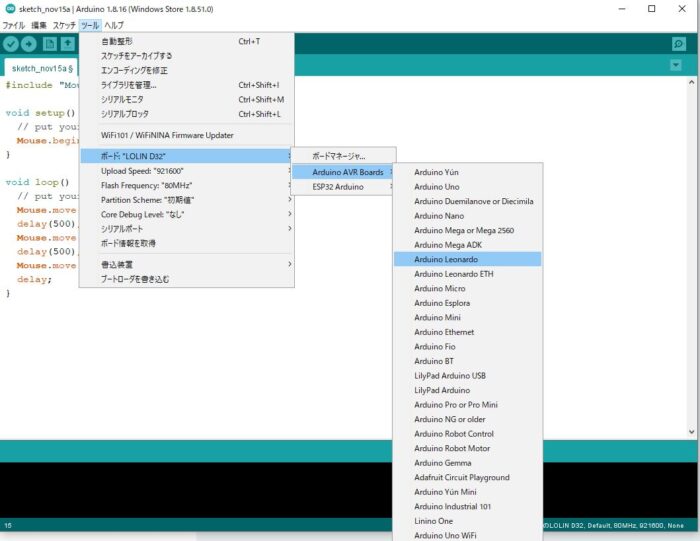The image size is (700, 541).
Task: Expand Core Debug Level submenu
Action: (x=187, y=214)
